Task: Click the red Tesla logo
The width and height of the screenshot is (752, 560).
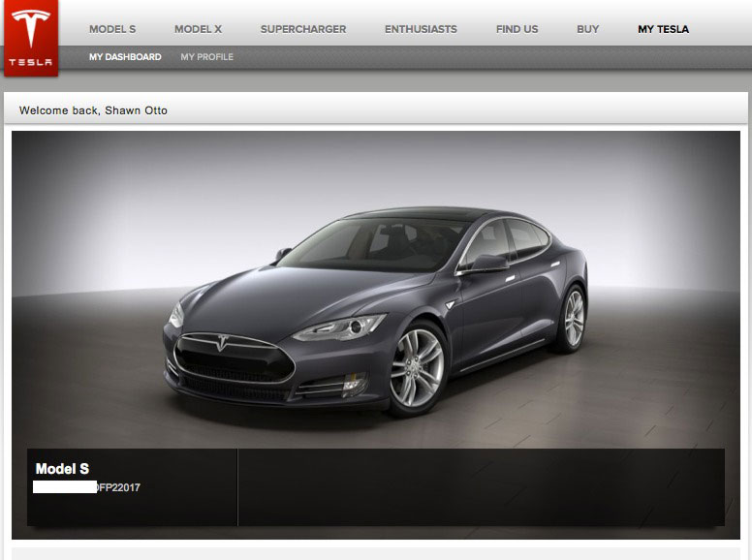Action: 31,38
